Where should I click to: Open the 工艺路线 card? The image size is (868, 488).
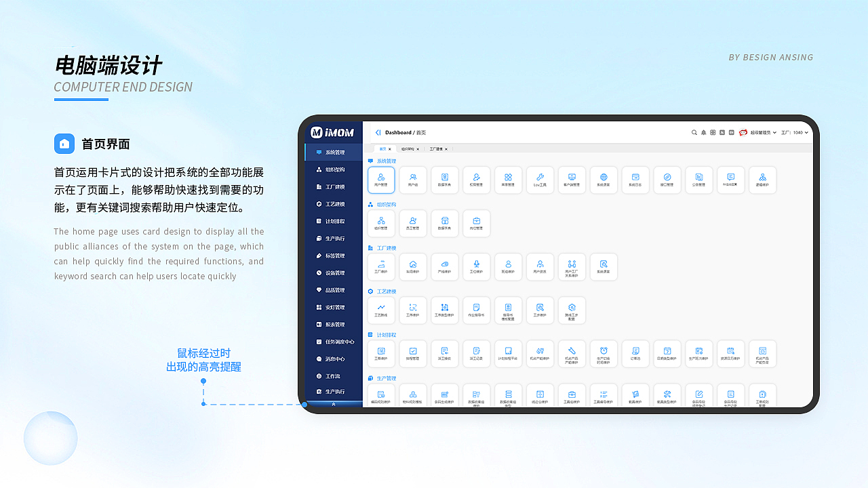[x=381, y=310]
